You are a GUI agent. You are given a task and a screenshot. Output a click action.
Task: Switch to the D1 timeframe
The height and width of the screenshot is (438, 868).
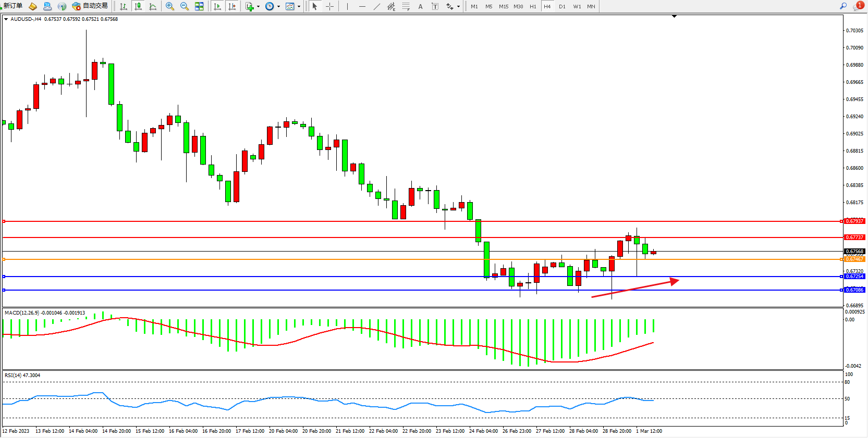point(562,6)
